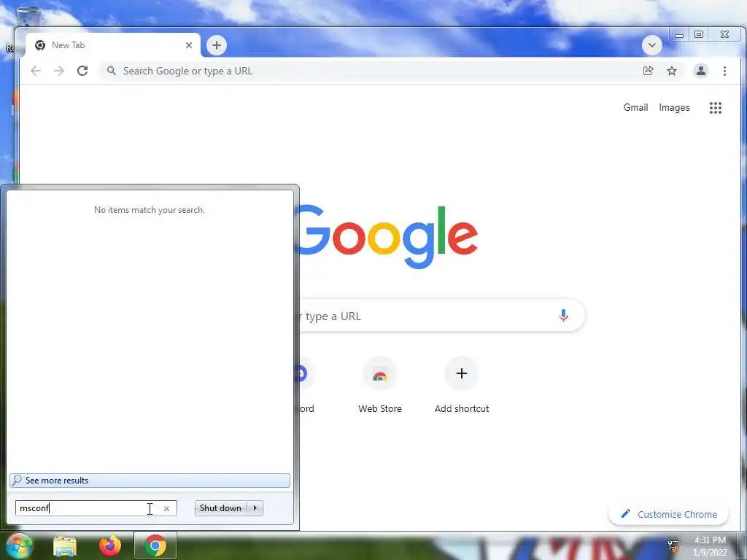
Task: Click the share page icon in address bar
Action: pos(649,71)
